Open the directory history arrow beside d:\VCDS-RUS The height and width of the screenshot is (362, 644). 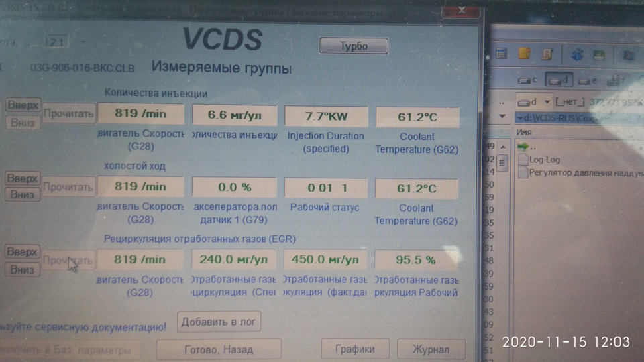[520, 118]
